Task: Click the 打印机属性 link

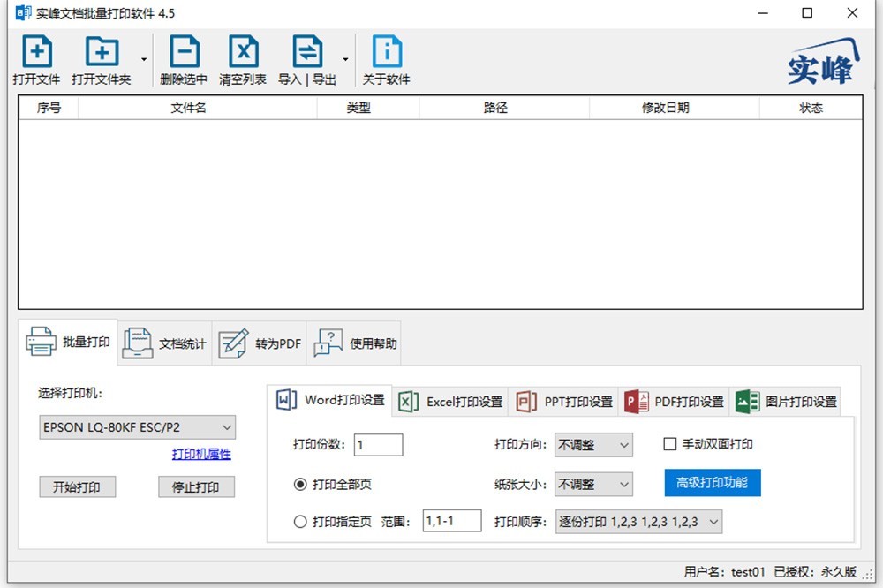Action: click(201, 454)
